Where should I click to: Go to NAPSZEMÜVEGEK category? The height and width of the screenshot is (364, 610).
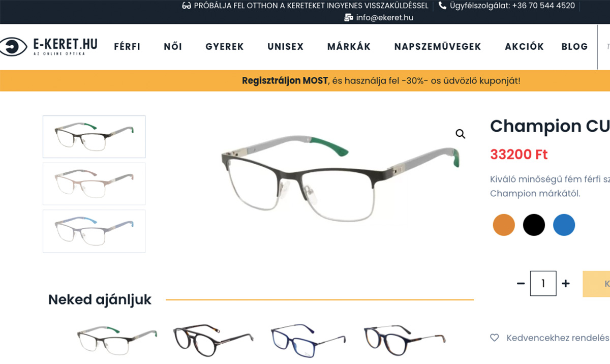438,47
